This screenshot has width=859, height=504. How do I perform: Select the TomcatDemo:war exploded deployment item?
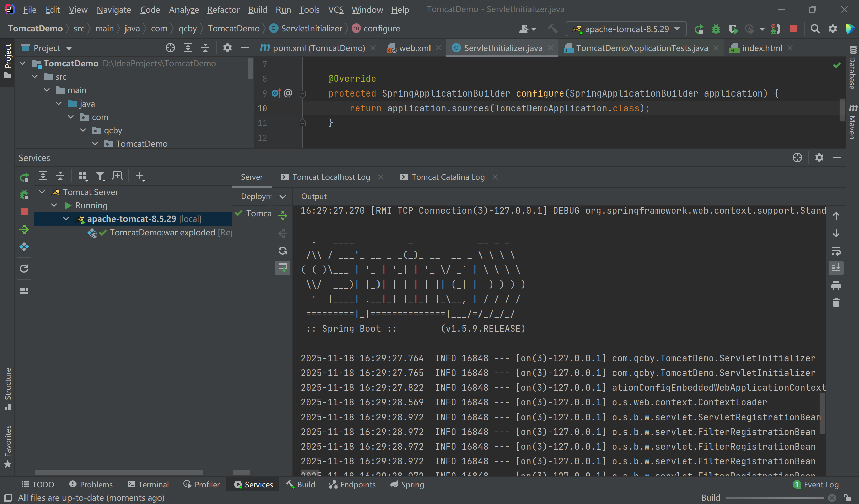[162, 233]
